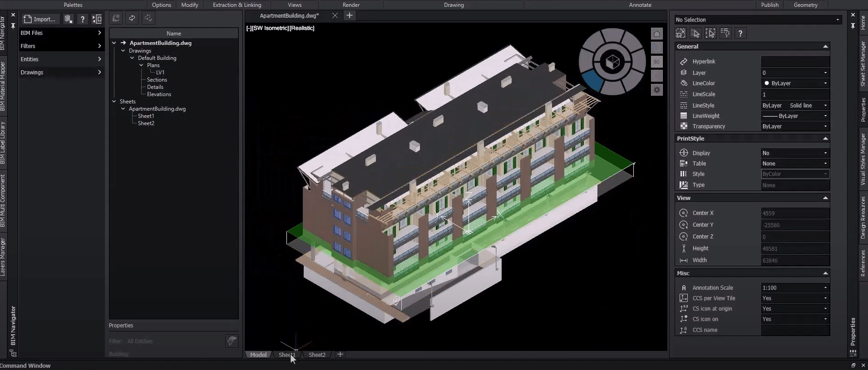Viewport: 868px width, 370px height.
Task: Click the refresh arrows icon above the Name tree
Action: (x=132, y=18)
